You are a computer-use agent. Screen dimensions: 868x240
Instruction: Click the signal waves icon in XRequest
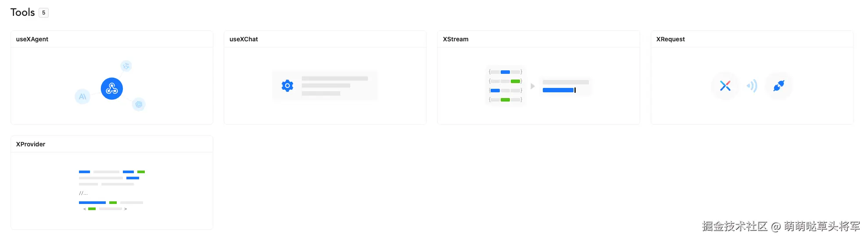pyautogui.click(x=752, y=86)
